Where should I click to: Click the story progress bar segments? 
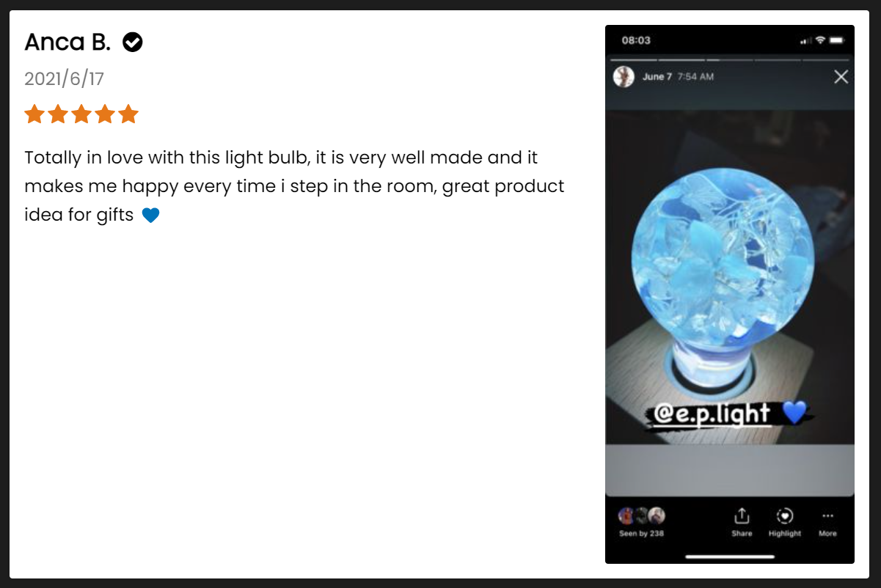730,60
